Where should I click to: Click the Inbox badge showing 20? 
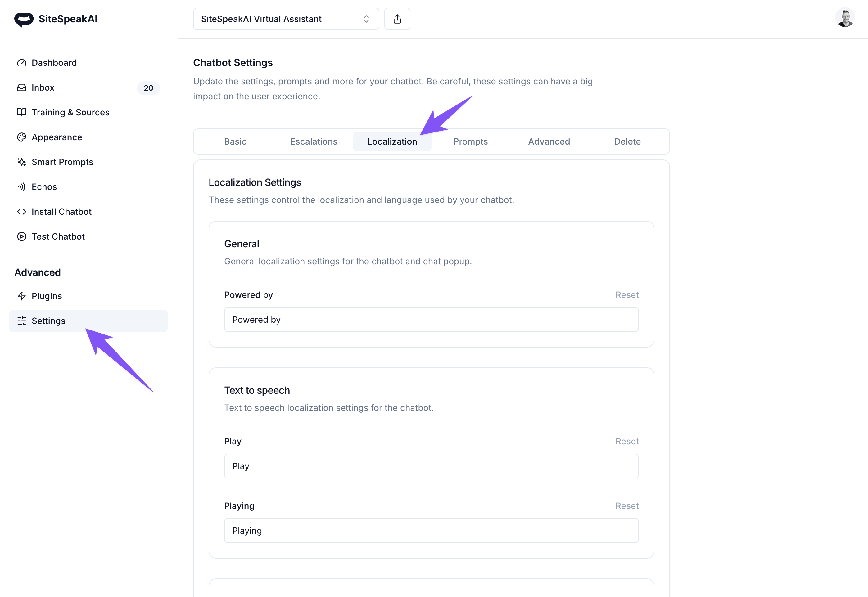[148, 88]
